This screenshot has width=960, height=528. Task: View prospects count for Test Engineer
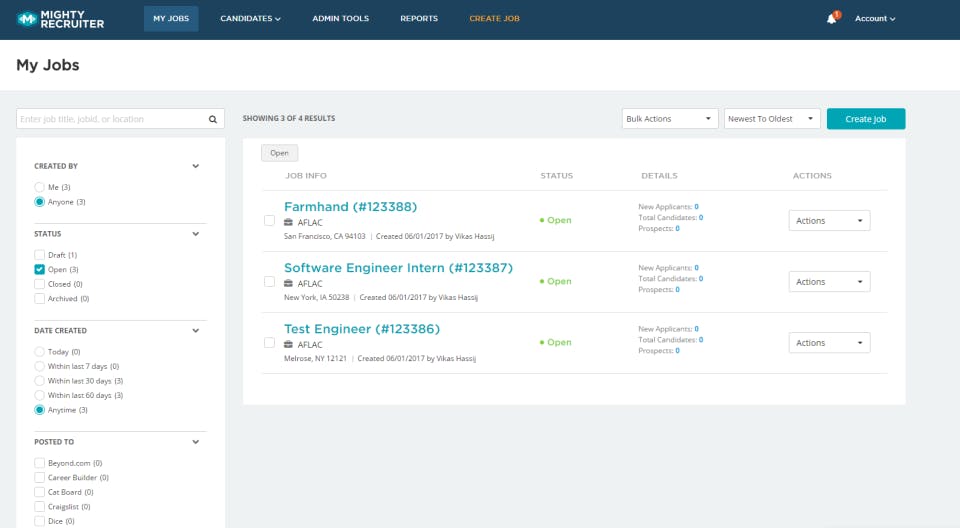677,351
